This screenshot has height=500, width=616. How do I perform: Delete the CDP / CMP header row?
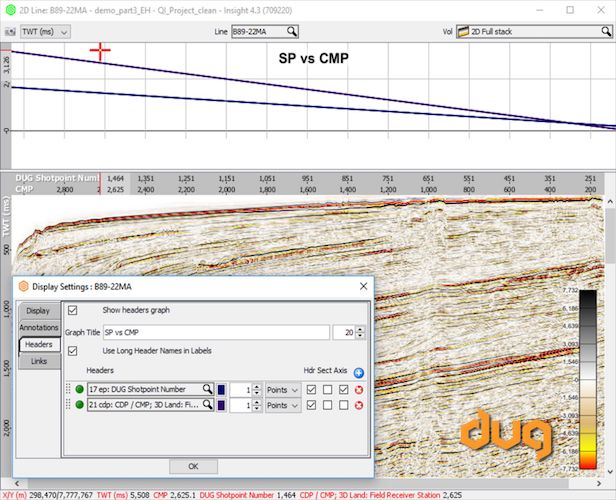[358, 405]
